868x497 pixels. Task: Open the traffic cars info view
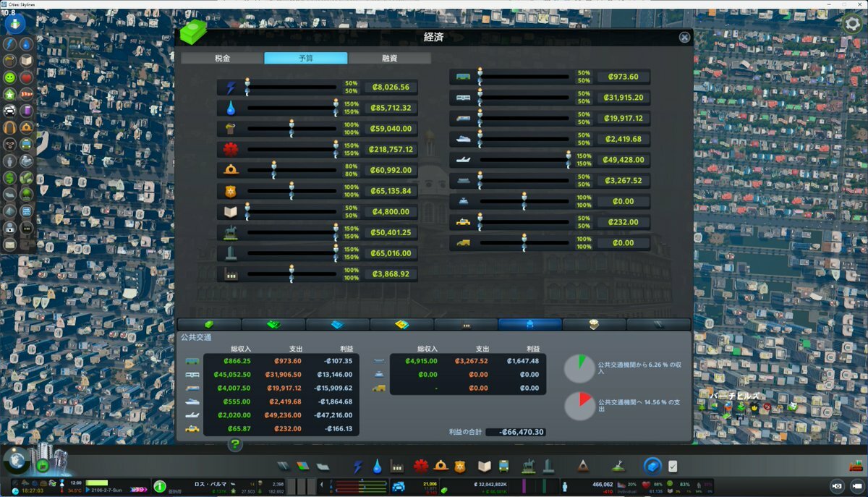pyautogui.click(x=10, y=111)
